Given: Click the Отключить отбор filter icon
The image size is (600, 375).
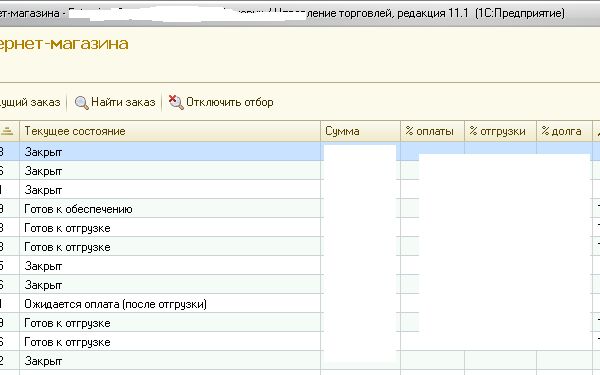Looking at the screenshot, I should pyautogui.click(x=176, y=102).
